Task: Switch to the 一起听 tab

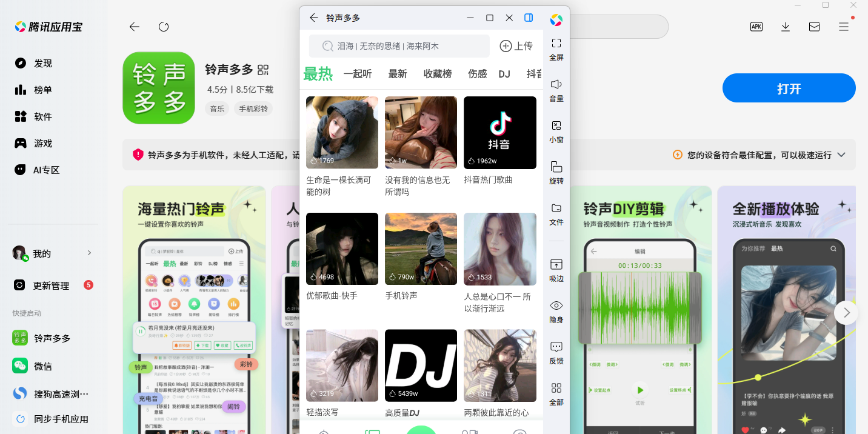Action: click(x=358, y=74)
